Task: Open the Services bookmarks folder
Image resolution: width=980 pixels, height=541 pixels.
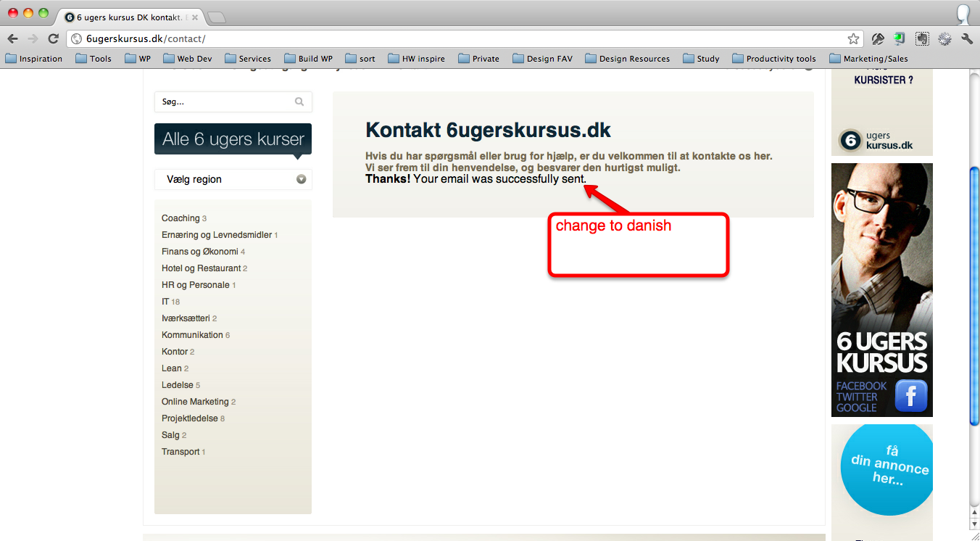Action: (248, 59)
